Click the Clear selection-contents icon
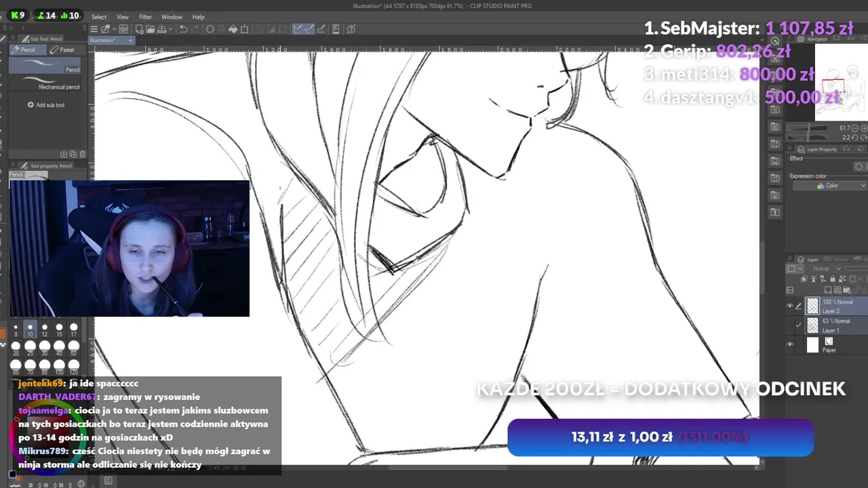This screenshot has height=488, width=868. pos(210,29)
